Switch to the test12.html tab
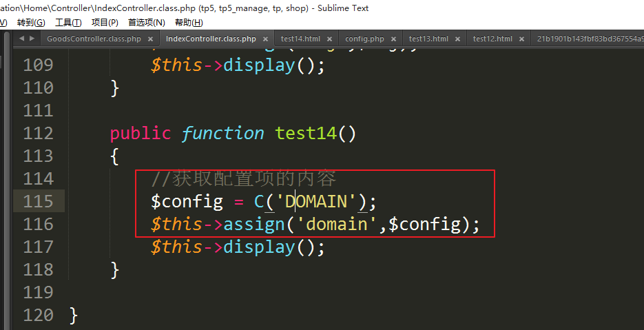Image resolution: width=644 pixels, height=330 pixels. 492,39
